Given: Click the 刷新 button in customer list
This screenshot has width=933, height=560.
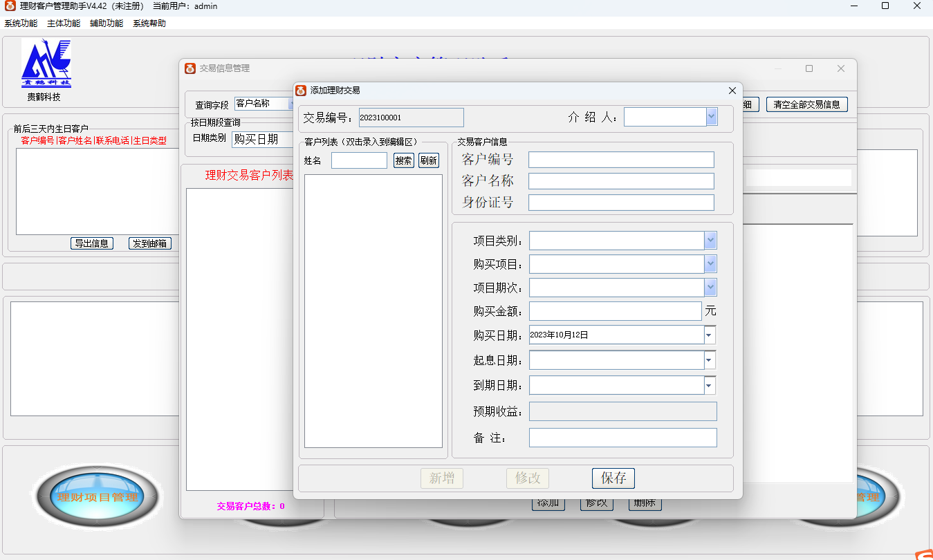Looking at the screenshot, I should [x=429, y=160].
